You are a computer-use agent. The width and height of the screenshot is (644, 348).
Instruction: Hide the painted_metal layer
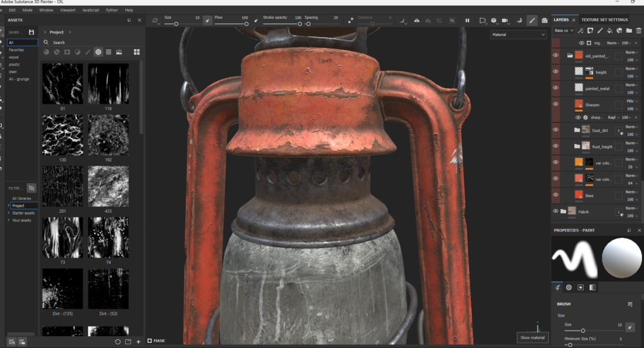[x=556, y=87]
